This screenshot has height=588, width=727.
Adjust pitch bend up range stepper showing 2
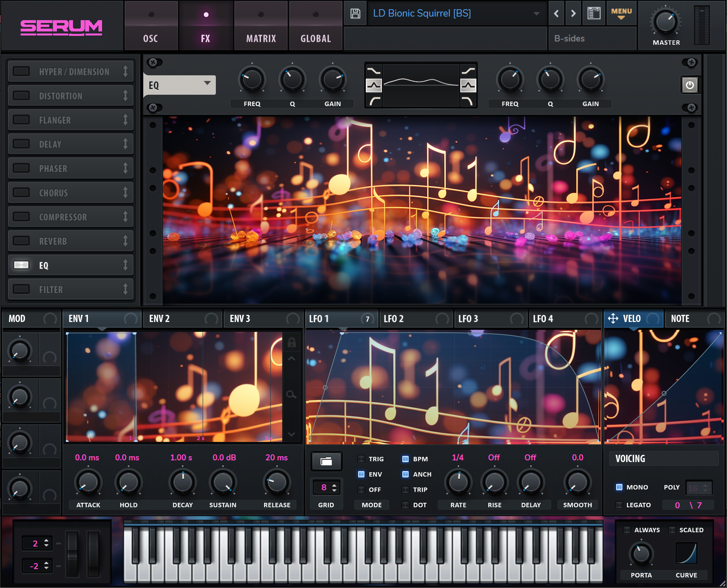47,543
